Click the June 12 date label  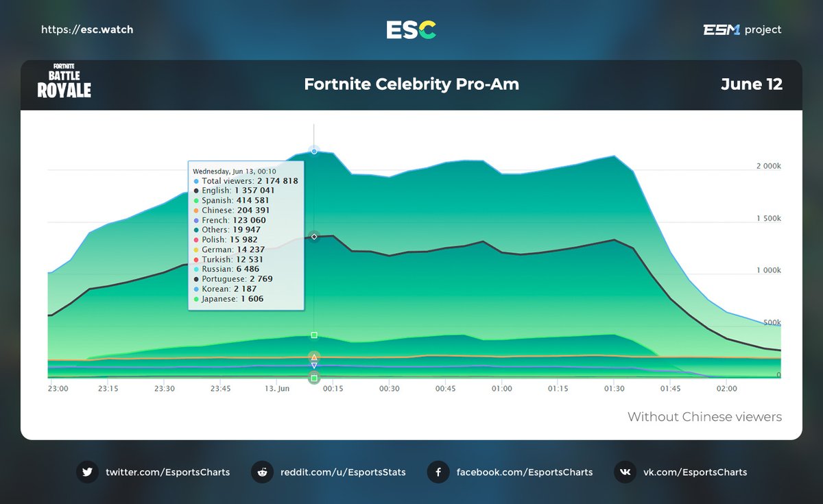(752, 84)
